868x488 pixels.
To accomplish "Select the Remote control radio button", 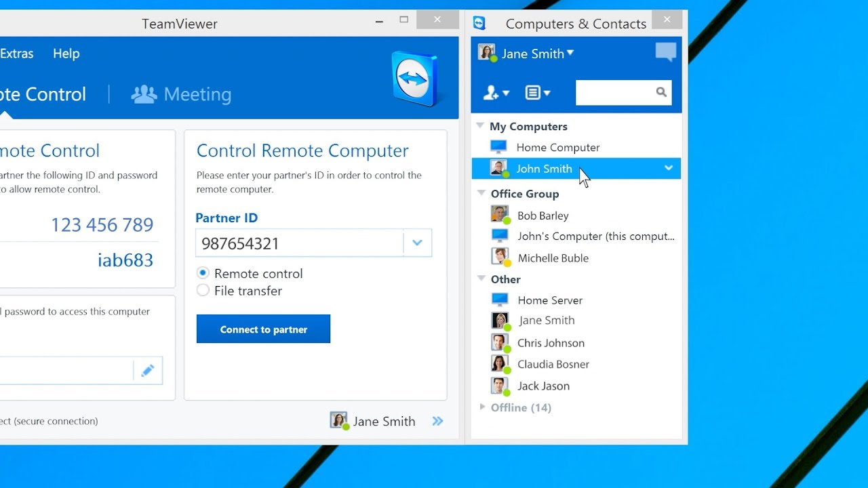I will pyautogui.click(x=203, y=273).
